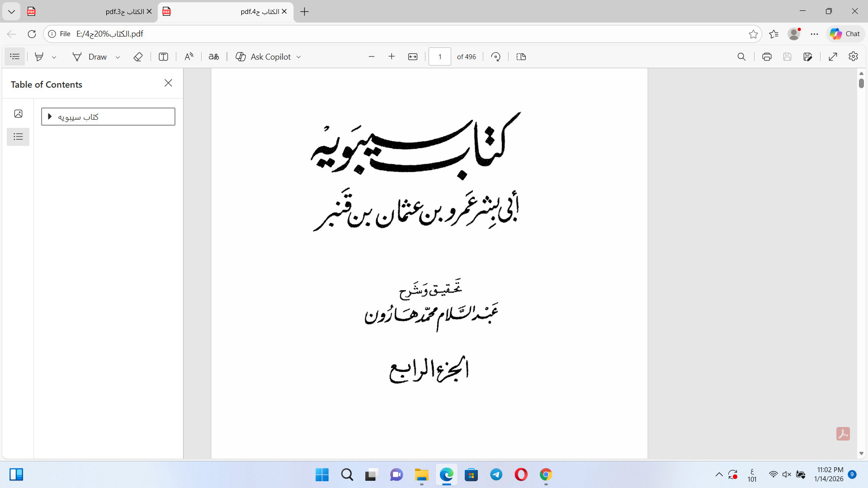Click the Adobe Acrobat floating icon
The image size is (868, 488).
pyautogui.click(x=843, y=434)
